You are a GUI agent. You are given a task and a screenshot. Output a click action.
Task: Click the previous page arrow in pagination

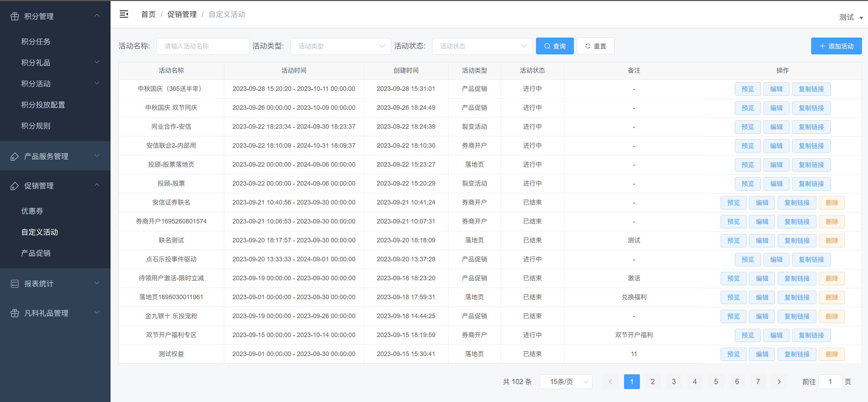(x=610, y=382)
